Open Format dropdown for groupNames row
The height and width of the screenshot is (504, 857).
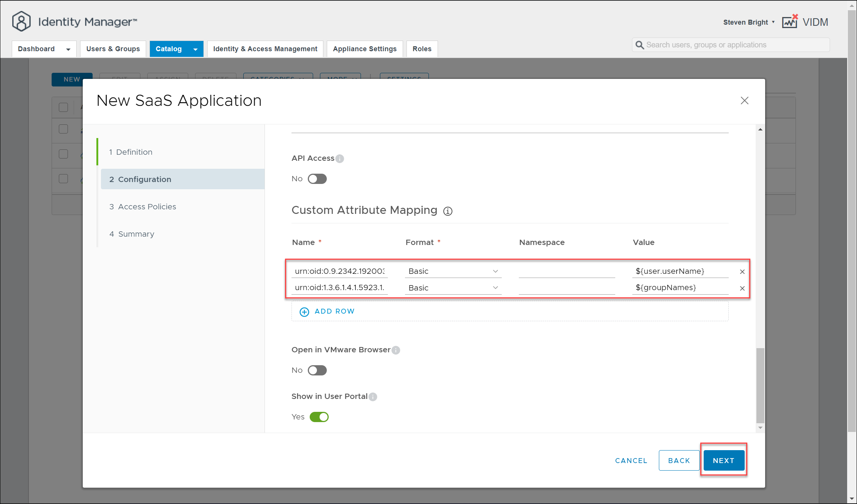(x=453, y=288)
